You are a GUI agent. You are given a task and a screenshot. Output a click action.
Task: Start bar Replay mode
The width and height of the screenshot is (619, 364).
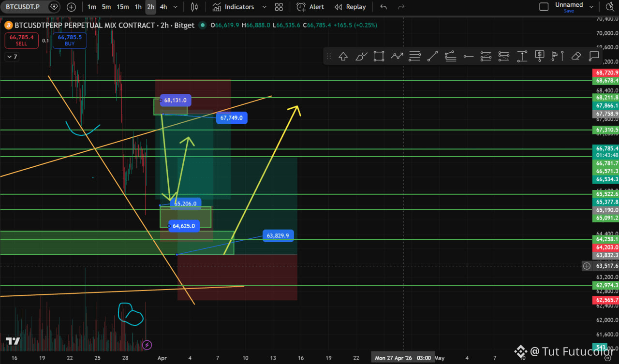point(350,7)
